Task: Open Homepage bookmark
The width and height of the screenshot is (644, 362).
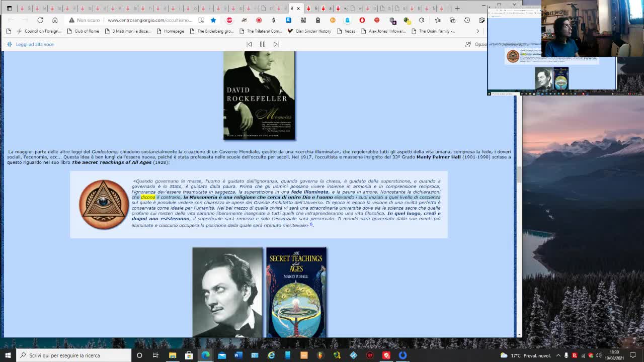Action: click(170, 31)
